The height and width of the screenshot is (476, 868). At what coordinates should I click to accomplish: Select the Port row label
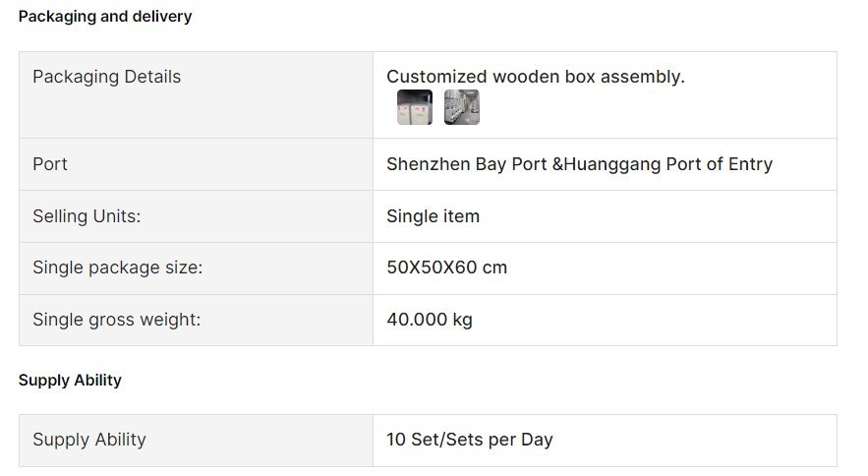pos(50,164)
